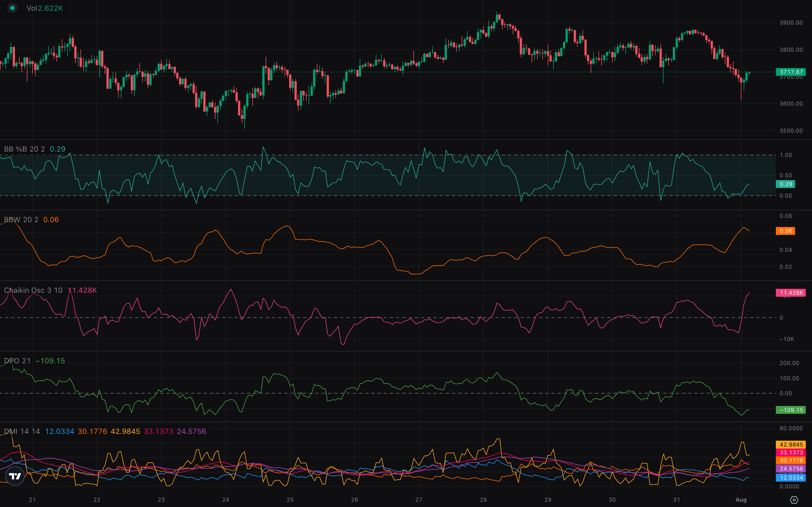Click the 3900.00 price scale label

coord(791,23)
